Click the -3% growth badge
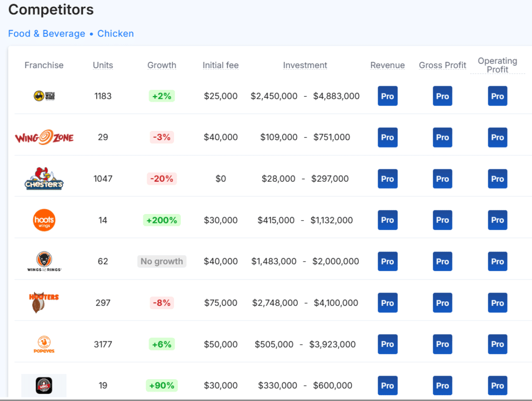532x401 pixels. coord(162,138)
